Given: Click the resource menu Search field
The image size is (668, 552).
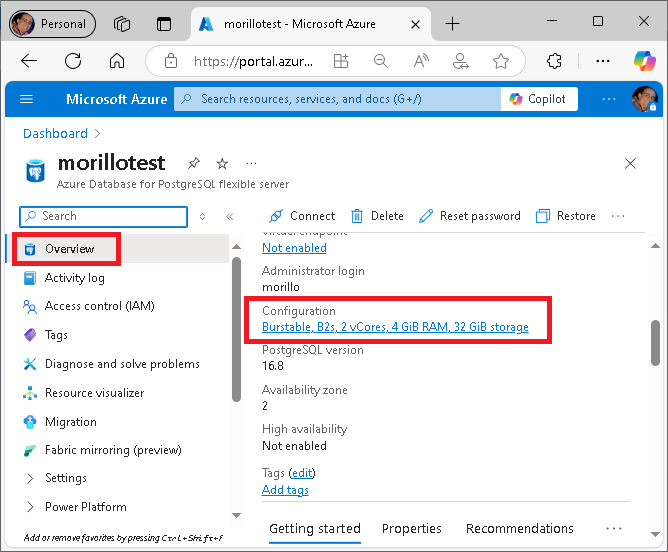Looking at the screenshot, I should [x=104, y=217].
